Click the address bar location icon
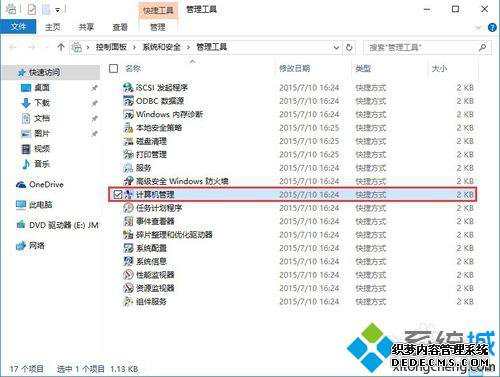Screen dimensions: 500x377 tap(77, 47)
